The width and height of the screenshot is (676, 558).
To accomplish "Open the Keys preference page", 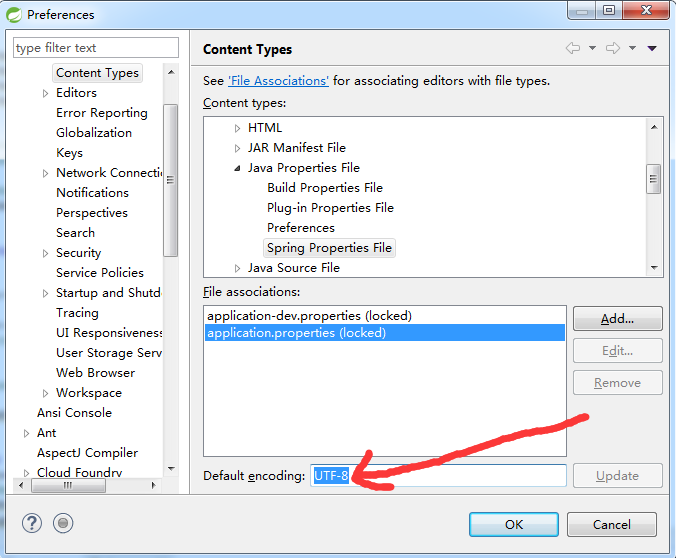I will point(69,153).
